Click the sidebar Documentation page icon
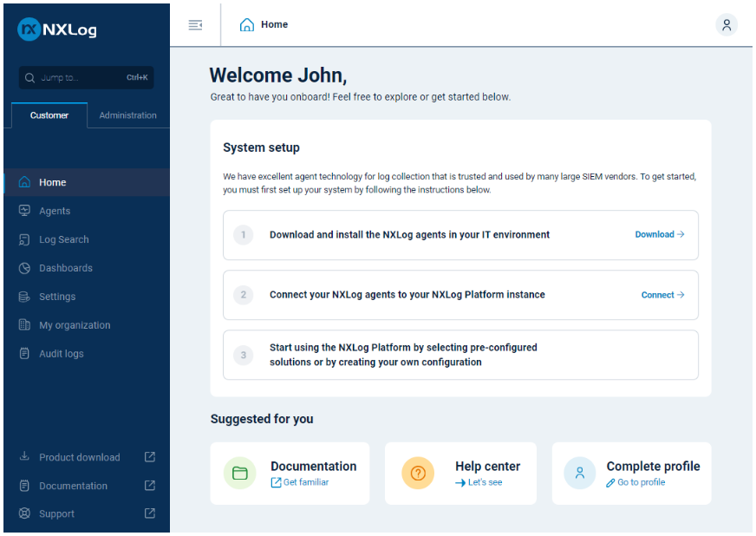 click(24, 486)
